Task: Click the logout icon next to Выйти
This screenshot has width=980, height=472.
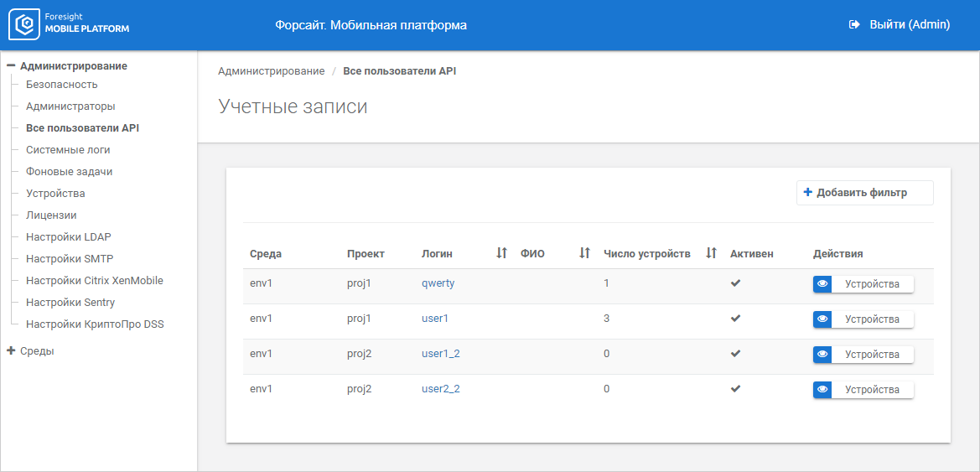Action: click(x=854, y=25)
